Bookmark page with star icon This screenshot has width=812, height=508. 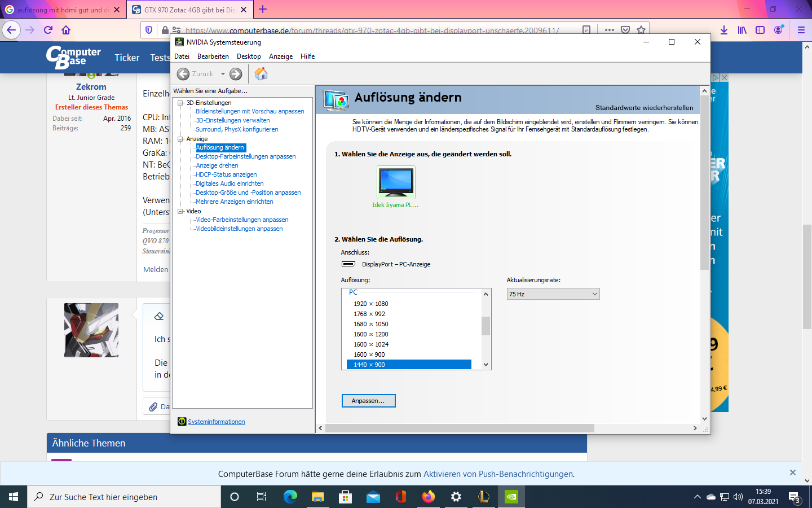[641, 30]
